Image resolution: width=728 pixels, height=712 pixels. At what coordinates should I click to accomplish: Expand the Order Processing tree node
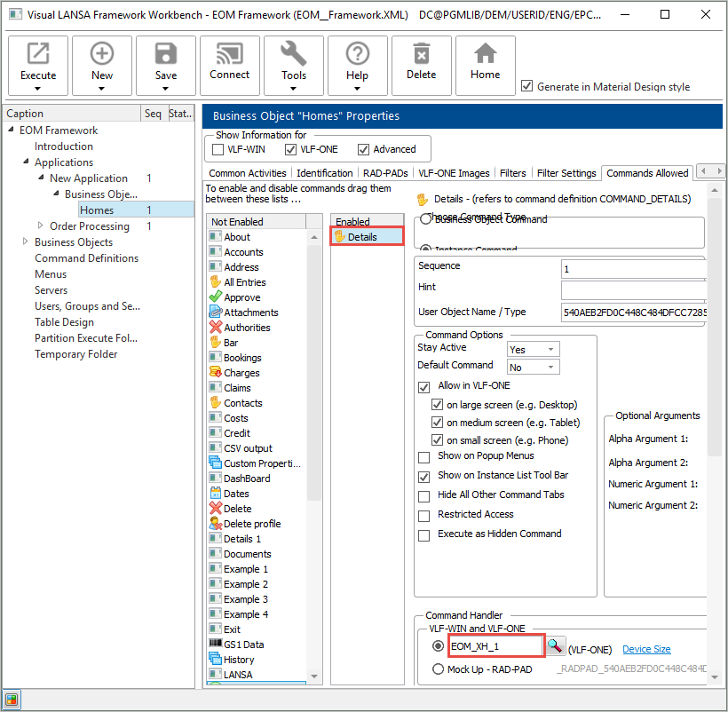tap(41, 226)
